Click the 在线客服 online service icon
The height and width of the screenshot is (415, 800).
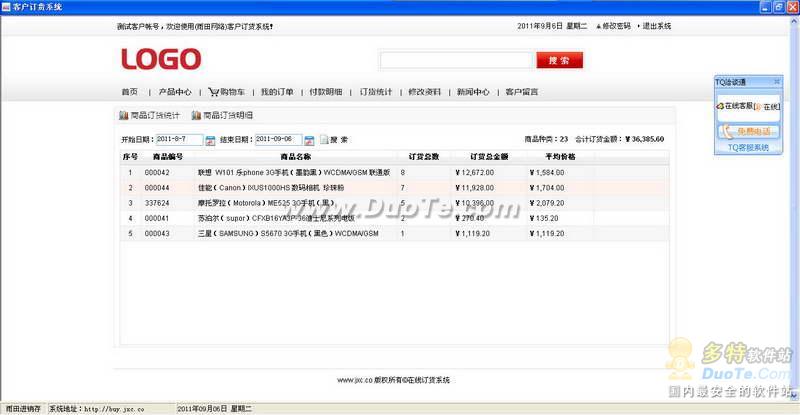click(720, 106)
